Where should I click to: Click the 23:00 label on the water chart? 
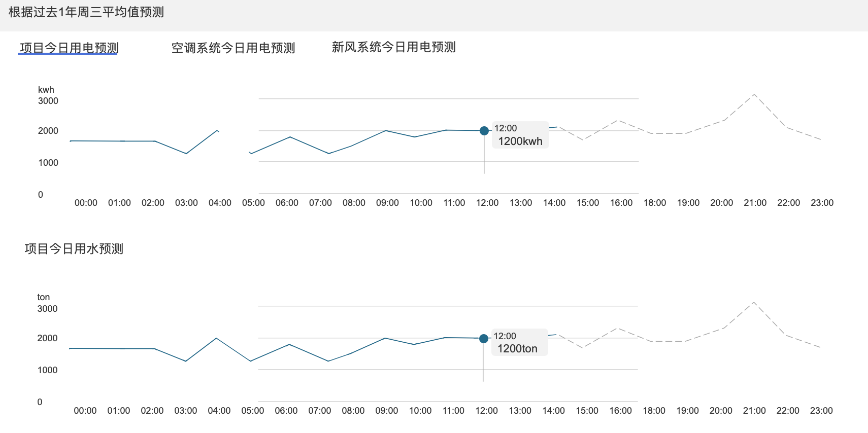821,411
